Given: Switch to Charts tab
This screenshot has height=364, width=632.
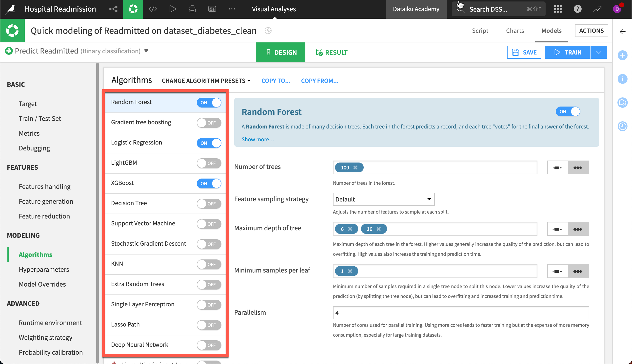Looking at the screenshot, I should coord(515,30).
